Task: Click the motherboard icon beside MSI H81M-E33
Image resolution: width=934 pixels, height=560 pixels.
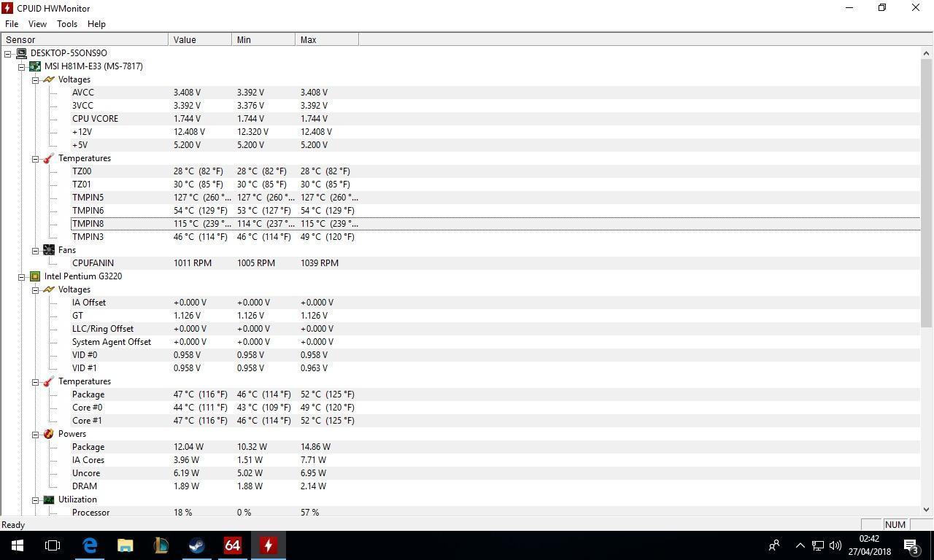Action: [x=35, y=66]
